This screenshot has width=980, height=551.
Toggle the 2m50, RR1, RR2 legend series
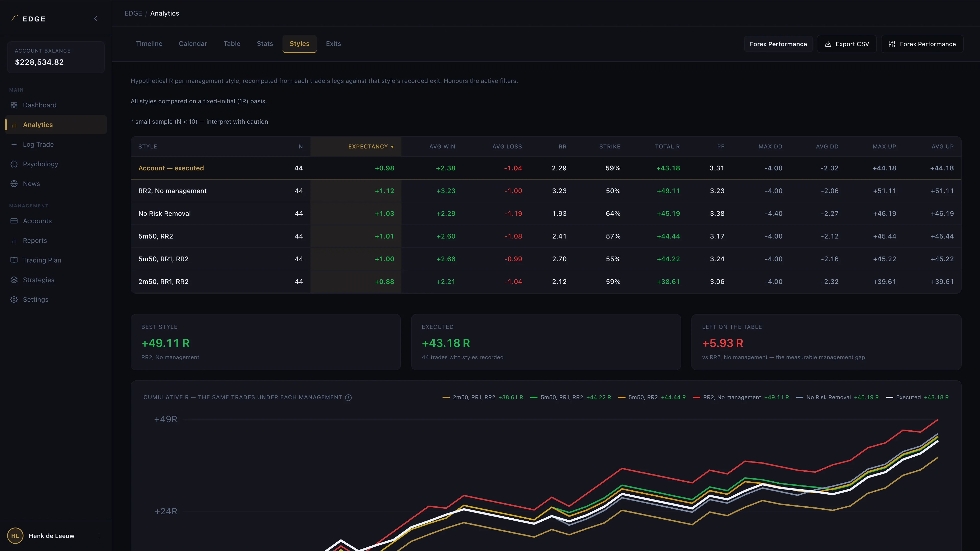483,397
